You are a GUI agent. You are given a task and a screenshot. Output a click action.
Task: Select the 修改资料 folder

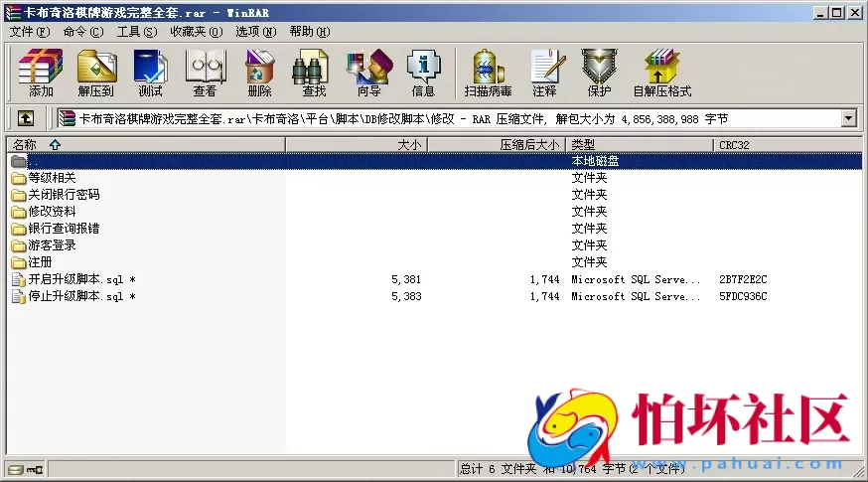(52, 212)
